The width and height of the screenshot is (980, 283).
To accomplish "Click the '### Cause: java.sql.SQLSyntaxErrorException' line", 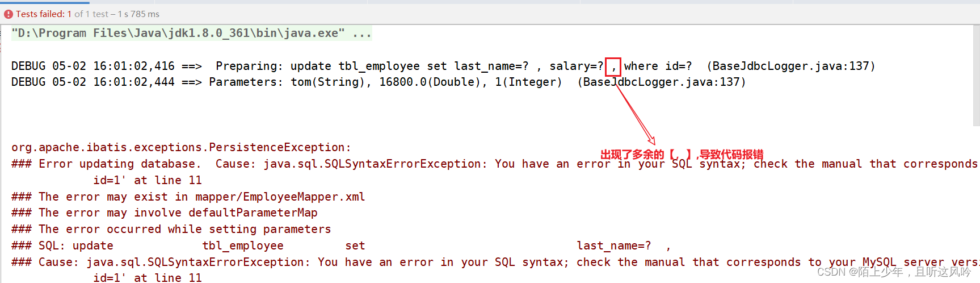I will pyautogui.click(x=495, y=263).
